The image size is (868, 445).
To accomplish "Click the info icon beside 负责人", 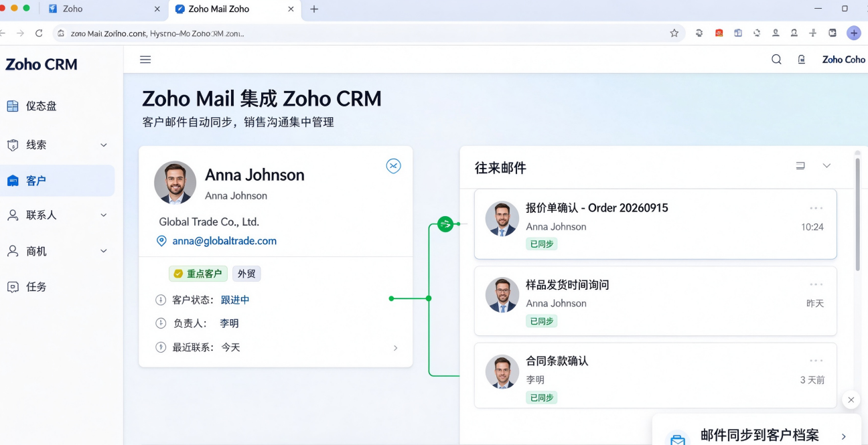I will coord(161,323).
